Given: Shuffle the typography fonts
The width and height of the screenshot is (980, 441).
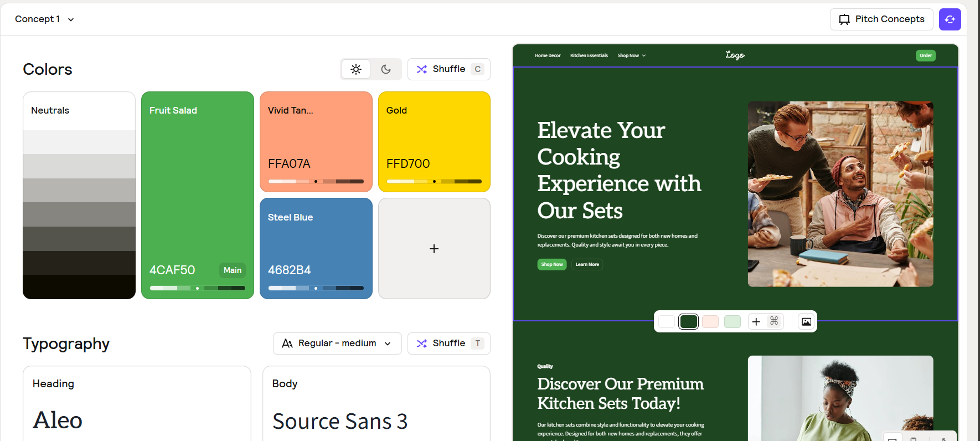Looking at the screenshot, I should tap(449, 343).
